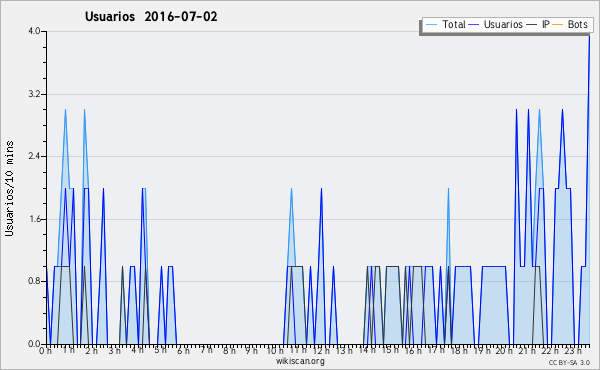
Task: Click the '2 h' x-axis label
Action: (x=91, y=351)
